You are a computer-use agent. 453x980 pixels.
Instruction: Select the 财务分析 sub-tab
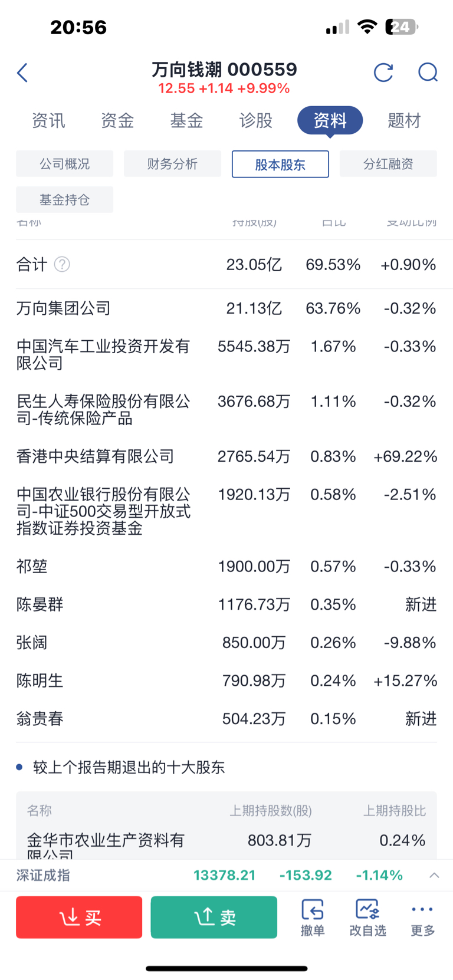(172, 163)
